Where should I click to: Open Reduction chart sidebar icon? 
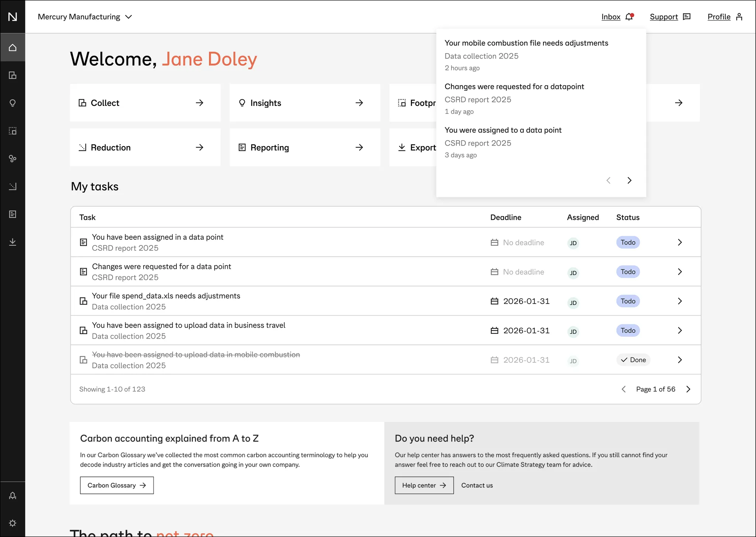click(13, 186)
